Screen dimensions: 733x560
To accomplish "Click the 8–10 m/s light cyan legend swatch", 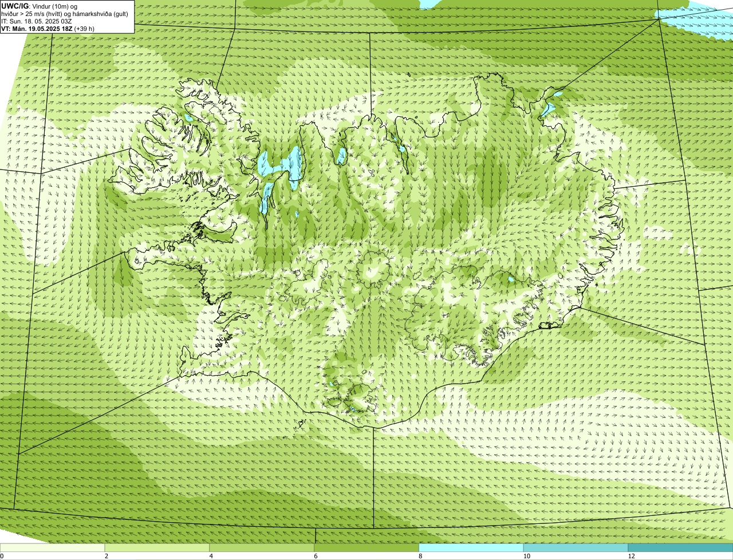I will [x=471, y=547].
